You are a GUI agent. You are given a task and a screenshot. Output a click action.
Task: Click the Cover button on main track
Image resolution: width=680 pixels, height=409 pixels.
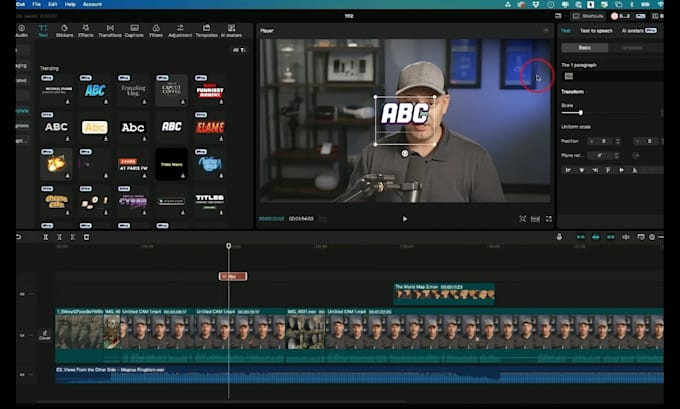click(45, 335)
